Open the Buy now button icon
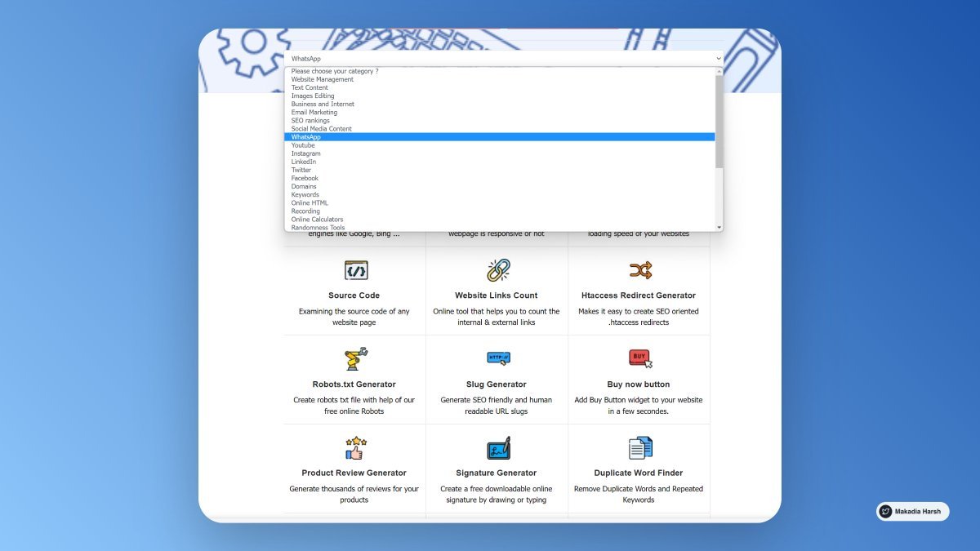Viewport: 980px width, 551px height. (x=639, y=358)
